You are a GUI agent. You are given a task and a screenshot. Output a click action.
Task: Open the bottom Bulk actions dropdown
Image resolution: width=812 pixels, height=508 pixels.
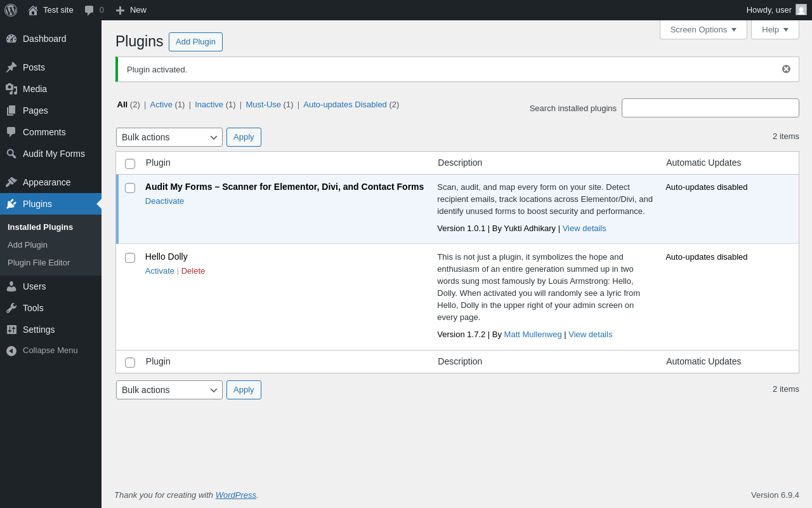point(169,390)
